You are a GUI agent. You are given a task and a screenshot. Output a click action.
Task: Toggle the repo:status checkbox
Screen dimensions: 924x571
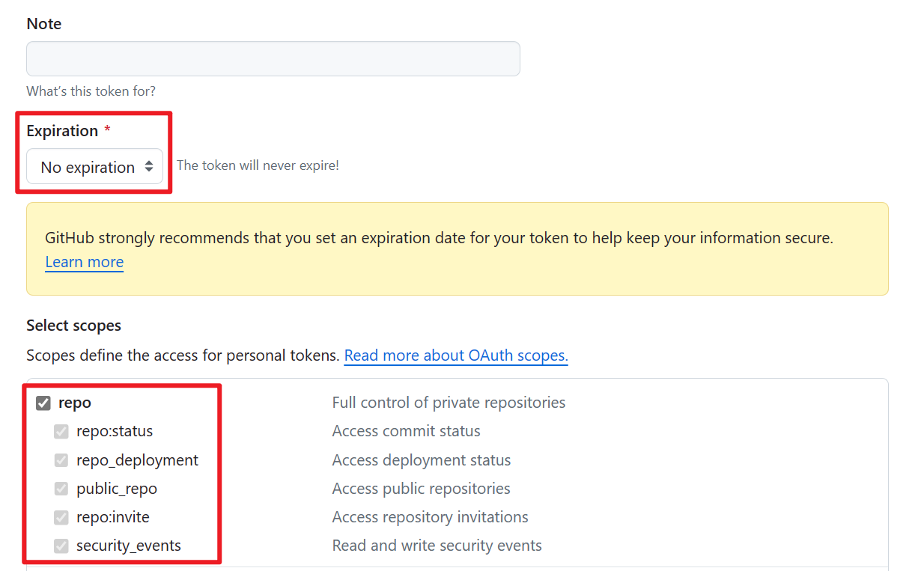pos(61,432)
